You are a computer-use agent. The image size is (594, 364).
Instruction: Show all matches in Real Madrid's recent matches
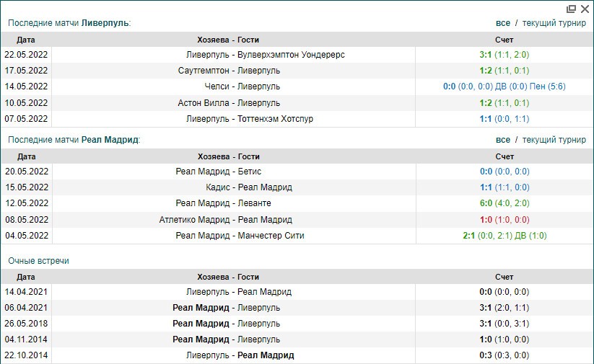click(503, 140)
